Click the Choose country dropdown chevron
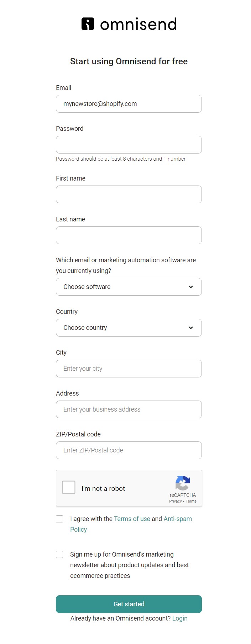Image resolution: width=251 pixels, height=644 pixels. [191, 327]
